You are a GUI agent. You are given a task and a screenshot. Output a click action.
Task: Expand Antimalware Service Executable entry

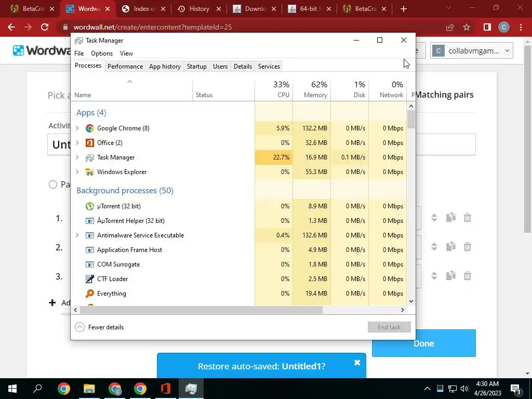pos(77,235)
